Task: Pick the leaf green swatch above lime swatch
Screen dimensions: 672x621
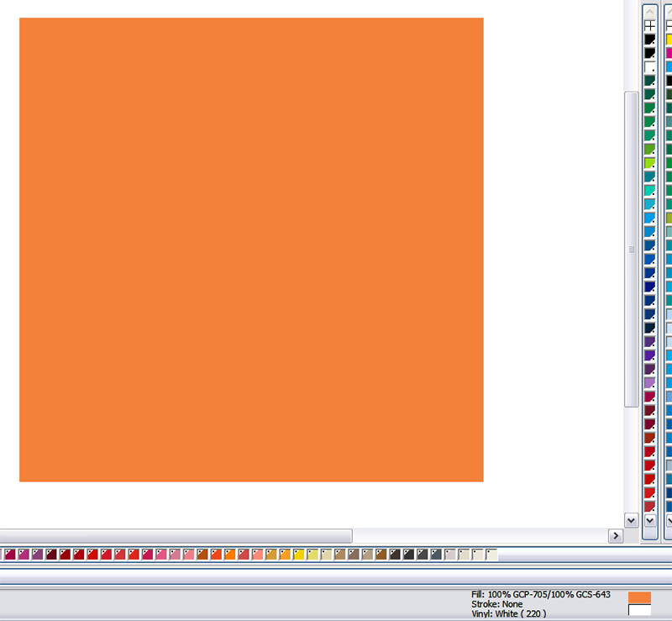Action: coord(649,150)
